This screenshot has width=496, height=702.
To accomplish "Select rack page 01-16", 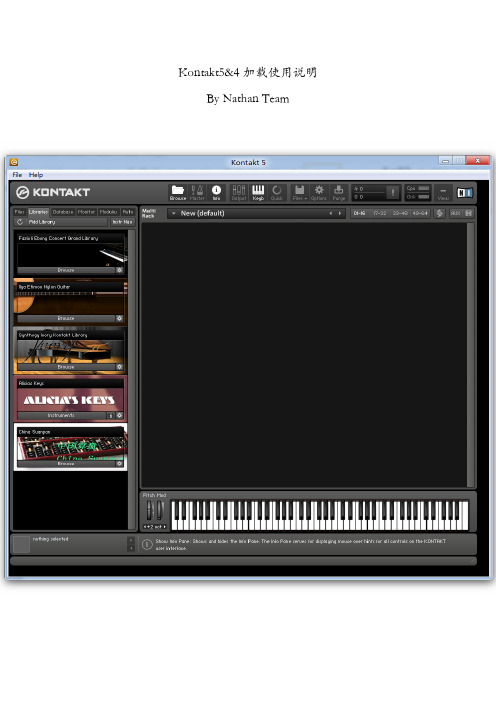I will click(x=359, y=214).
